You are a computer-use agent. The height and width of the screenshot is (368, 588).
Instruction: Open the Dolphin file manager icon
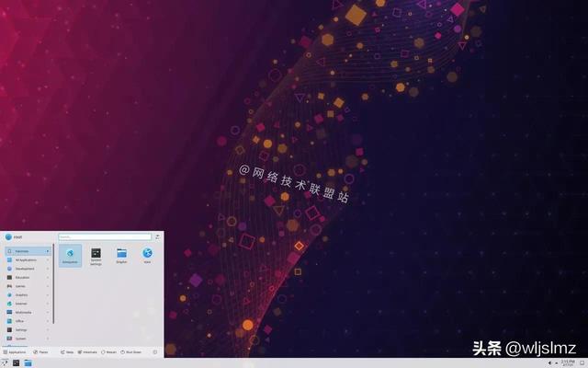pos(121,255)
